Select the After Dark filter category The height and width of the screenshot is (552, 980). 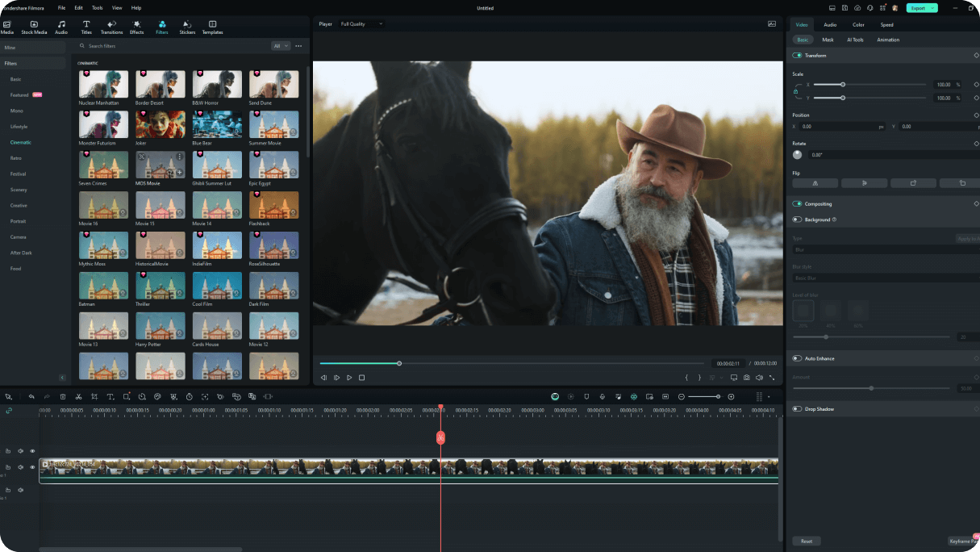(x=20, y=253)
